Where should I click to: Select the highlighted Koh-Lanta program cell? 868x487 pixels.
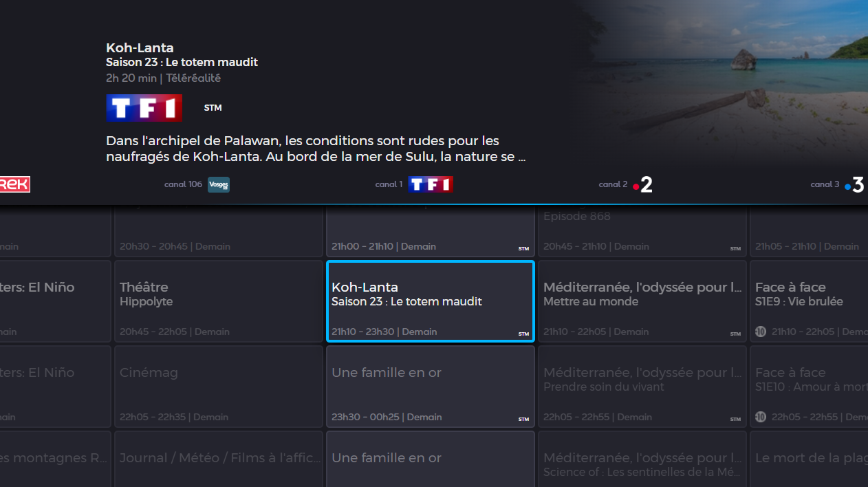[x=430, y=301]
